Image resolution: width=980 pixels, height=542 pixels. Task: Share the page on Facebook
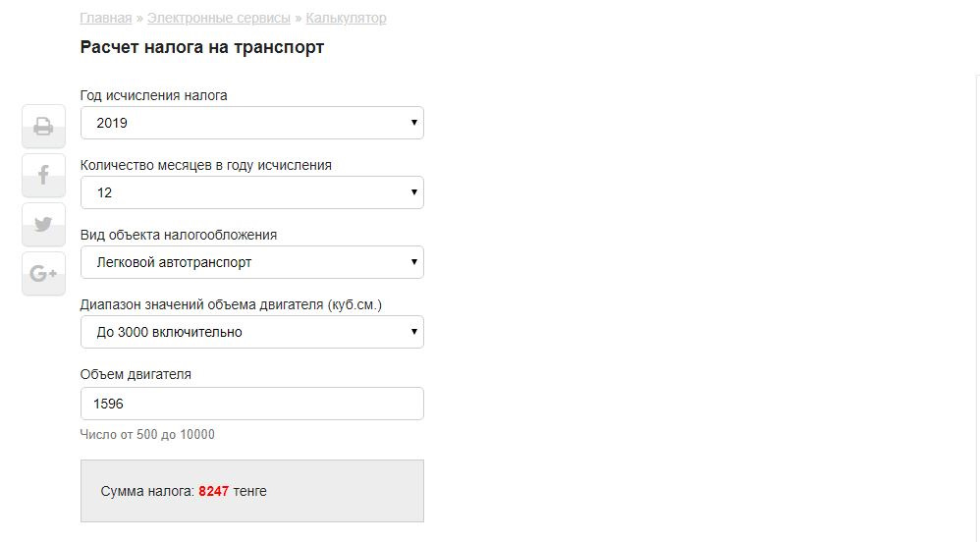point(43,176)
